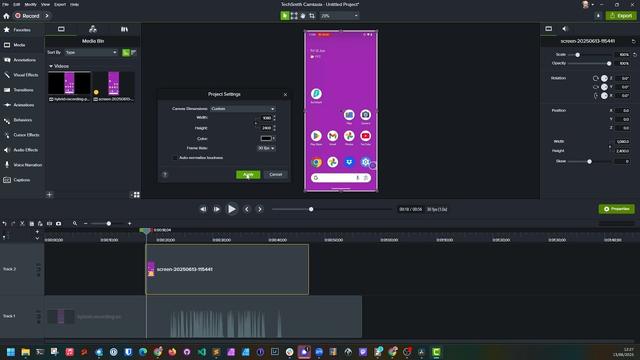Open File menu

[5, 4]
